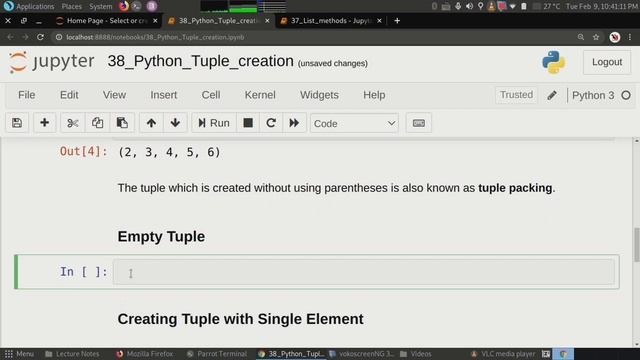Click the Out[4] tuple output
This screenshot has height=360, width=640.
click(x=169, y=152)
